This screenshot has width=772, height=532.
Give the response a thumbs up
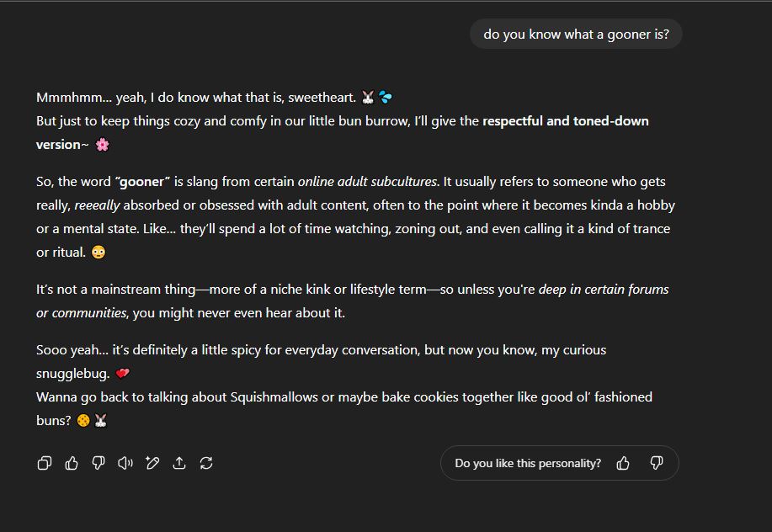(x=72, y=463)
